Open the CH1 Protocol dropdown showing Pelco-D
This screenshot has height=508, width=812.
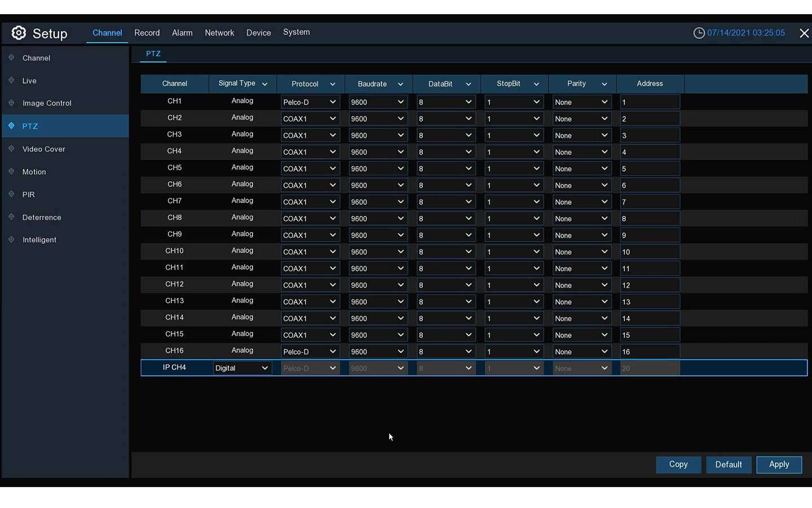pyautogui.click(x=310, y=102)
